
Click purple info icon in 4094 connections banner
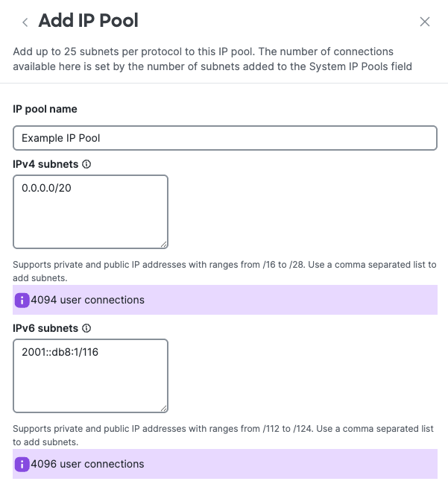click(22, 300)
